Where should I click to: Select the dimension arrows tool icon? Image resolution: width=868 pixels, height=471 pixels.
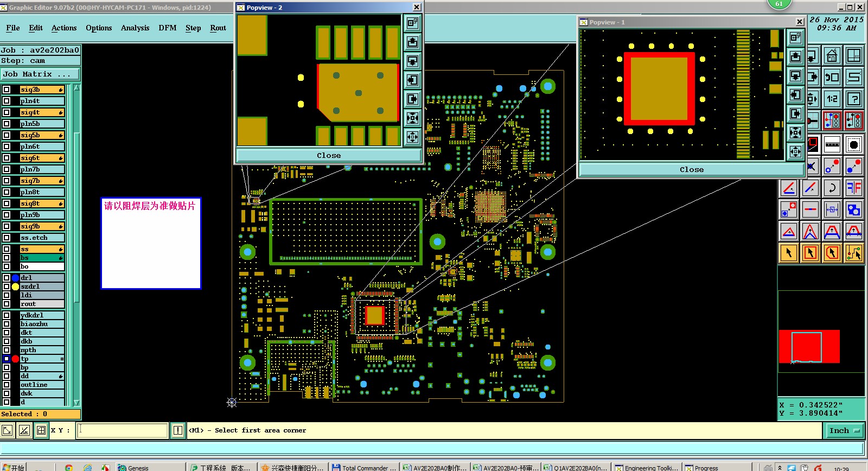[x=832, y=209]
